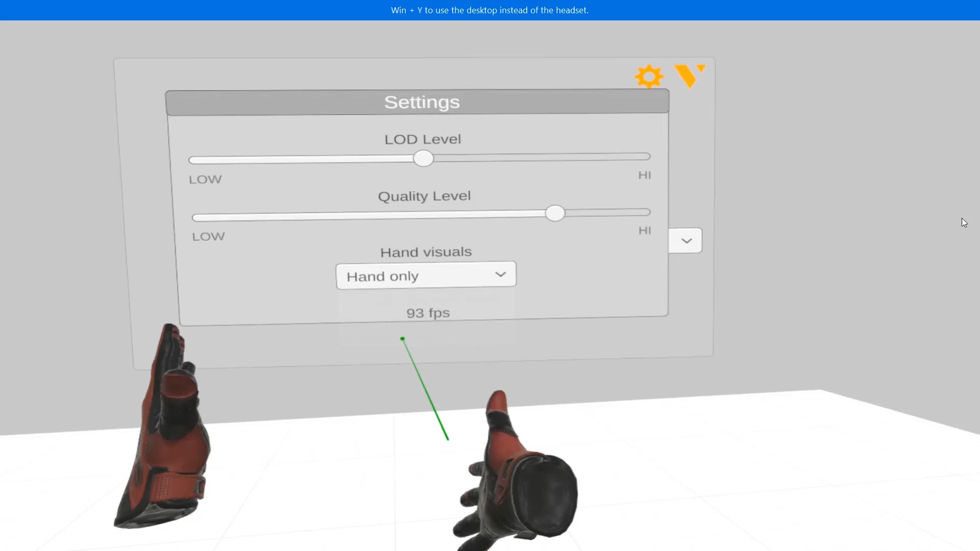Click the LOD Level slider handle
The width and height of the screenshot is (980, 551).
423,159
